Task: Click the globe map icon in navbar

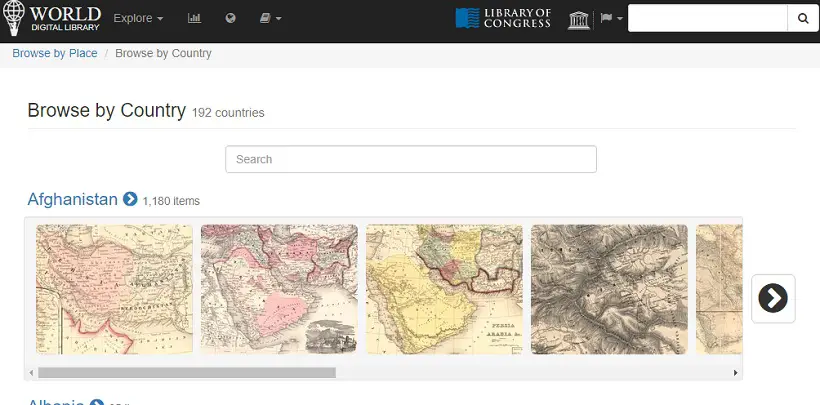Action: click(x=231, y=18)
